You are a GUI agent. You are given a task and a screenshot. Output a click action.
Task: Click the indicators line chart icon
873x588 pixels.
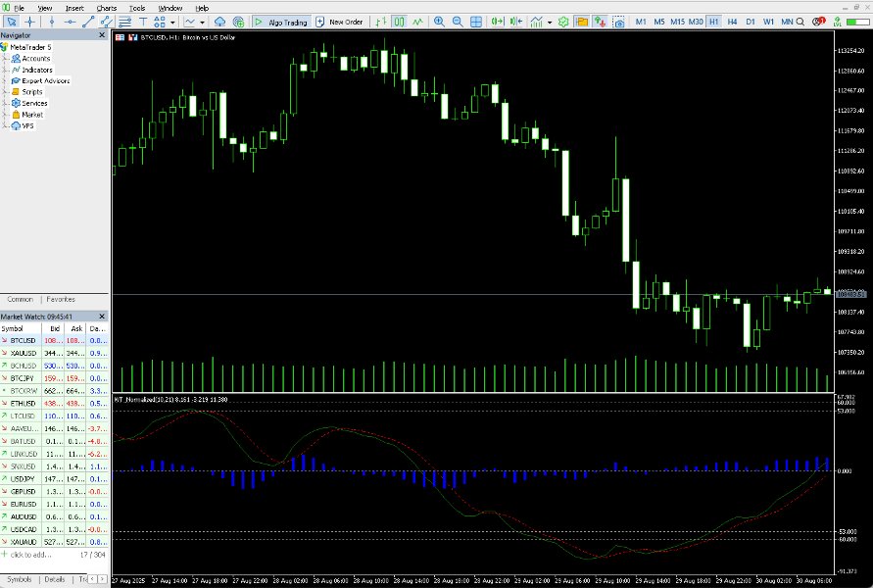tap(190, 22)
